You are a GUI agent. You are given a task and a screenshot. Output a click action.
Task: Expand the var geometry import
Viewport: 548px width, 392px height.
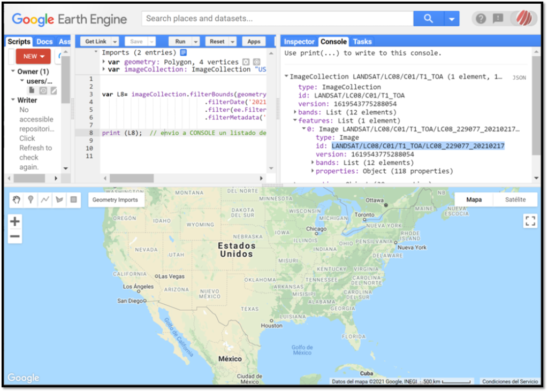(104, 62)
